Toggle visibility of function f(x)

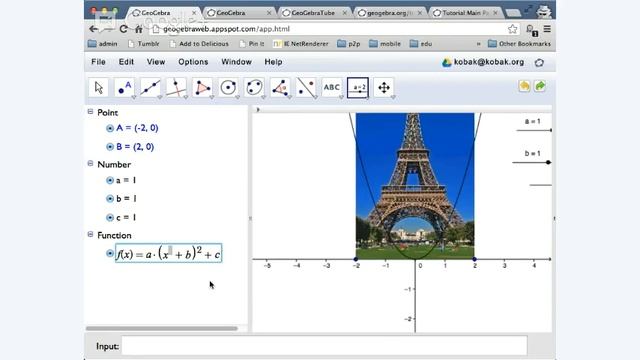110,253
